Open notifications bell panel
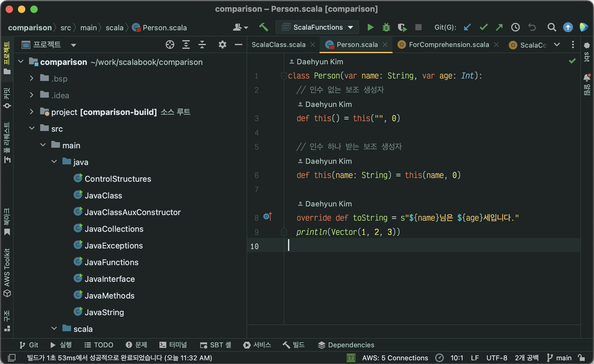Viewport: 594px width, 364px height. pyautogui.click(x=587, y=85)
